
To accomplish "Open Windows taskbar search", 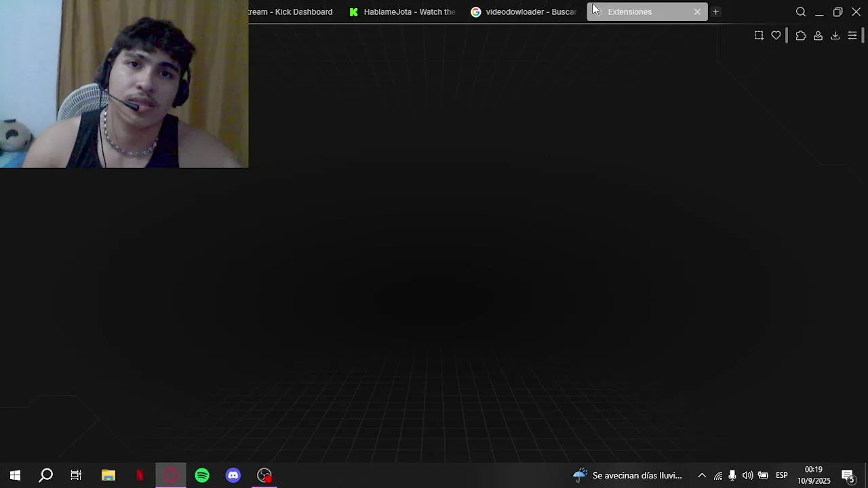I will [45, 475].
